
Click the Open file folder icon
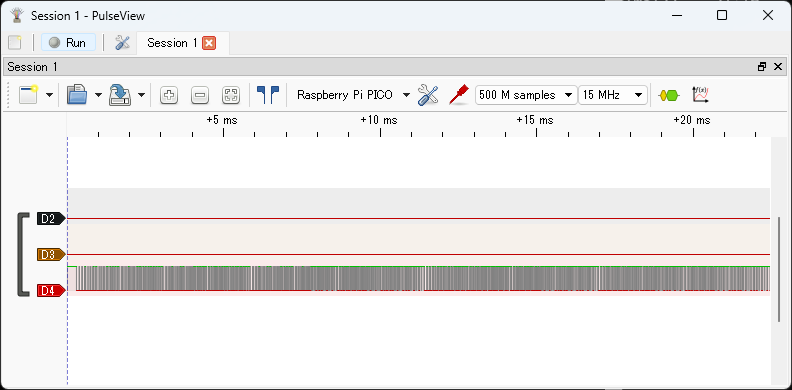coord(77,94)
